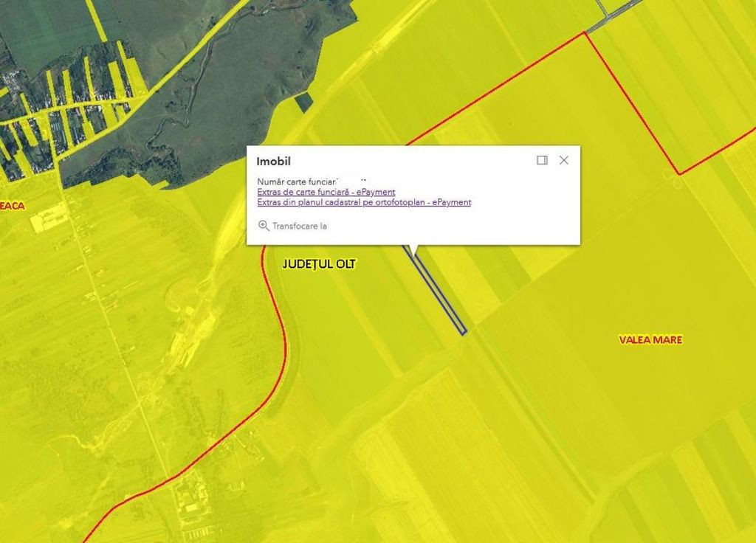
Task: Open Extras din planul cadastral pe ortofotoplan link
Action: point(363,202)
